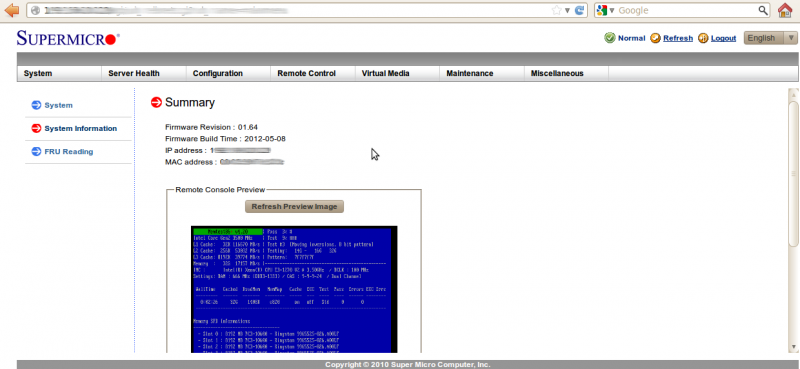Select System in the sidebar
This screenshot has height=369, width=800.
point(59,105)
